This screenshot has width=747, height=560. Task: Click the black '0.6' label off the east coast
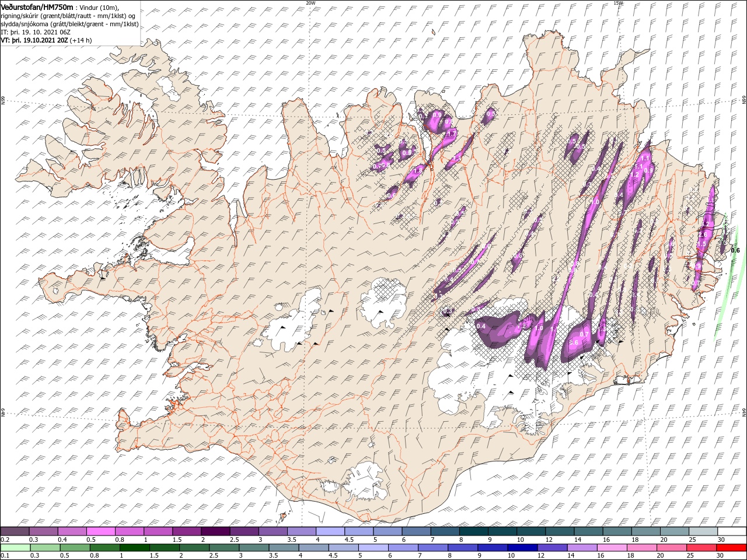[x=735, y=250]
